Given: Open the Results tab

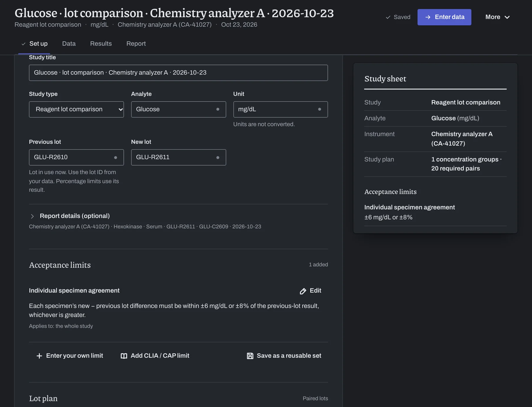Looking at the screenshot, I should tap(101, 44).
